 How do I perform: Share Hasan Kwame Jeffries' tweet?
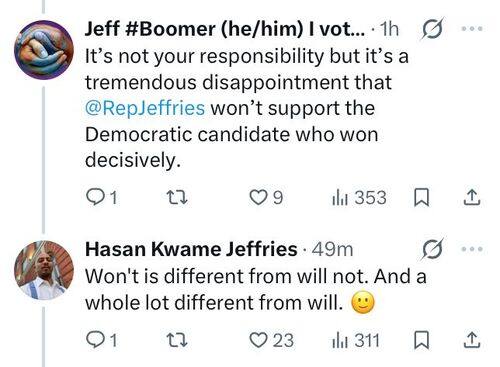472,340
